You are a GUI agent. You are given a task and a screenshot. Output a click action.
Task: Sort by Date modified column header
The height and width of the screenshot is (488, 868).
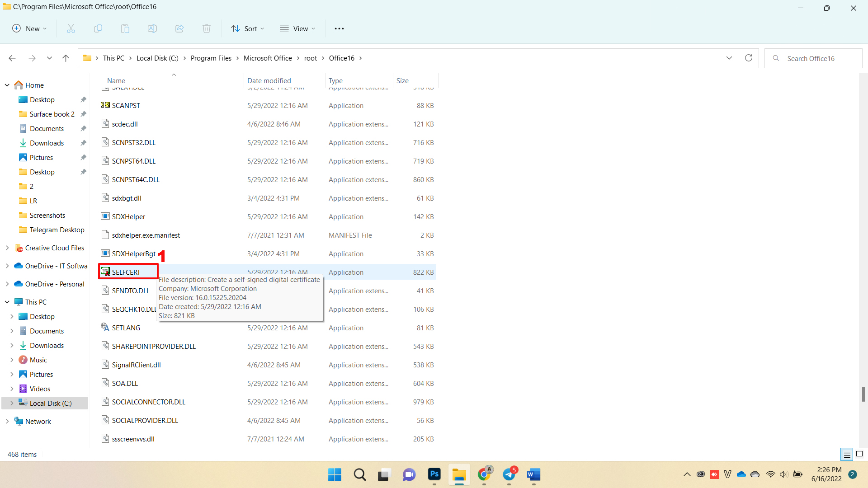pyautogui.click(x=284, y=80)
